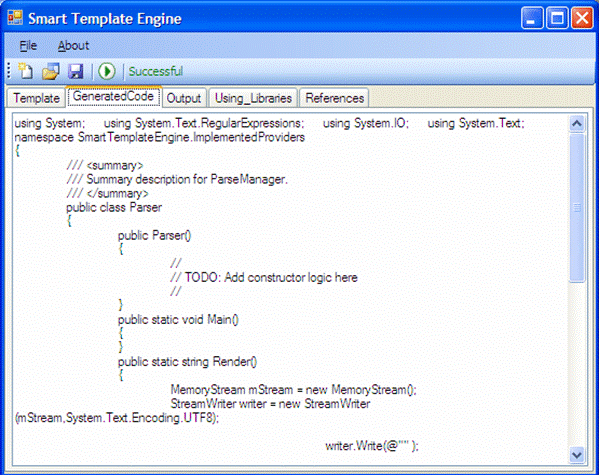Click the Successful status label
Screen dimensions: 599x475
click(x=155, y=71)
